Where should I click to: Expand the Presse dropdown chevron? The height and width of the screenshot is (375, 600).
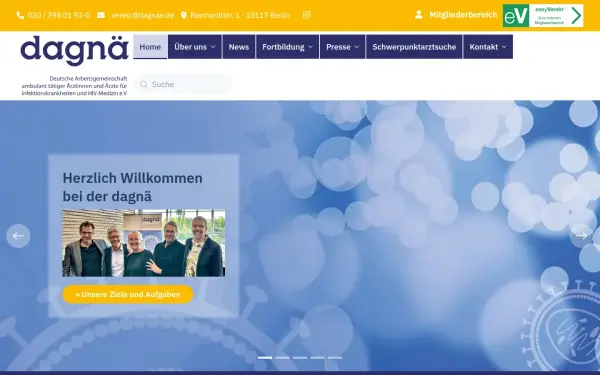coord(357,47)
